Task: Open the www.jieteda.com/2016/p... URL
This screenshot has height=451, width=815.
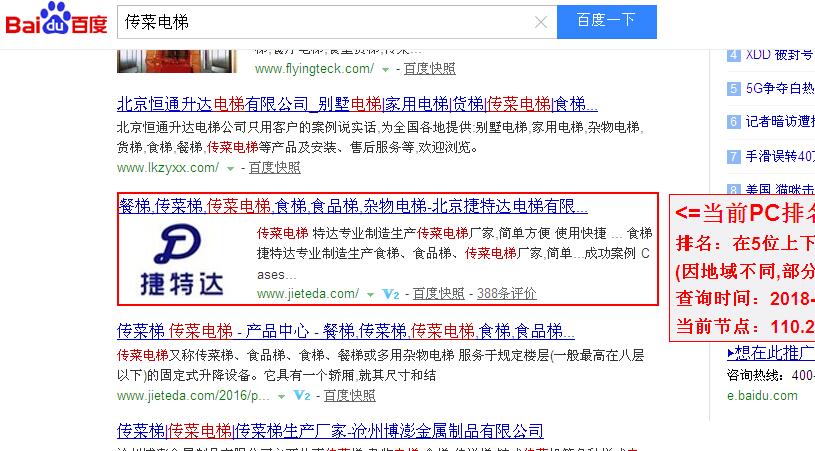Action: coord(193,395)
